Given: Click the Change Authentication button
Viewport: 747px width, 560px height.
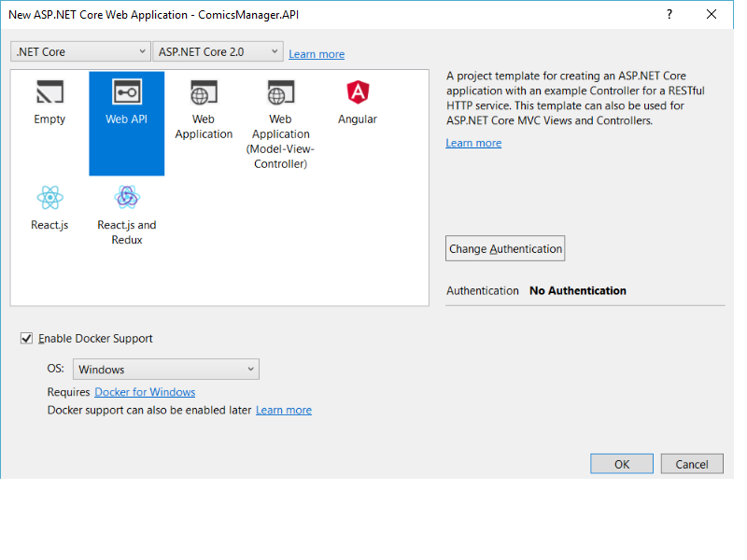Looking at the screenshot, I should coord(505,248).
